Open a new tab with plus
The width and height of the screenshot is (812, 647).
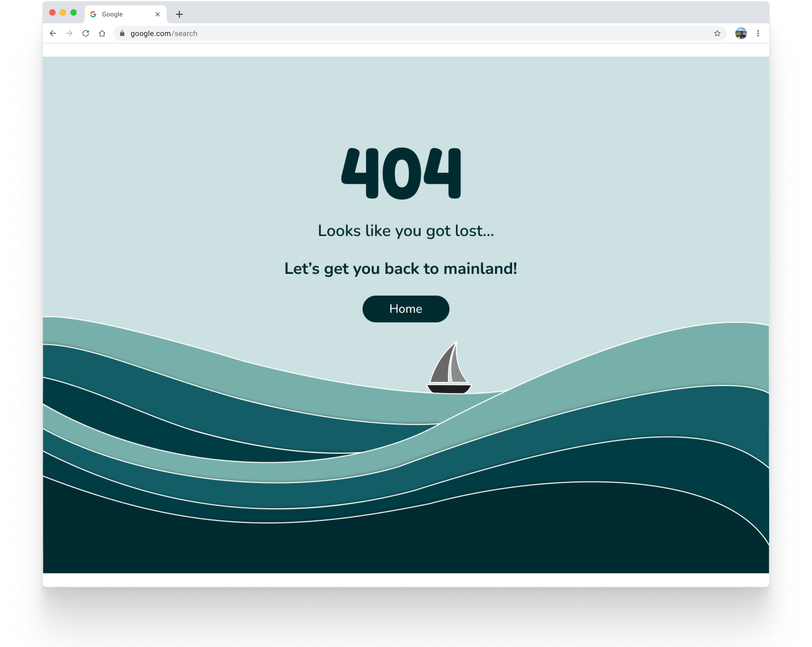(179, 14)
